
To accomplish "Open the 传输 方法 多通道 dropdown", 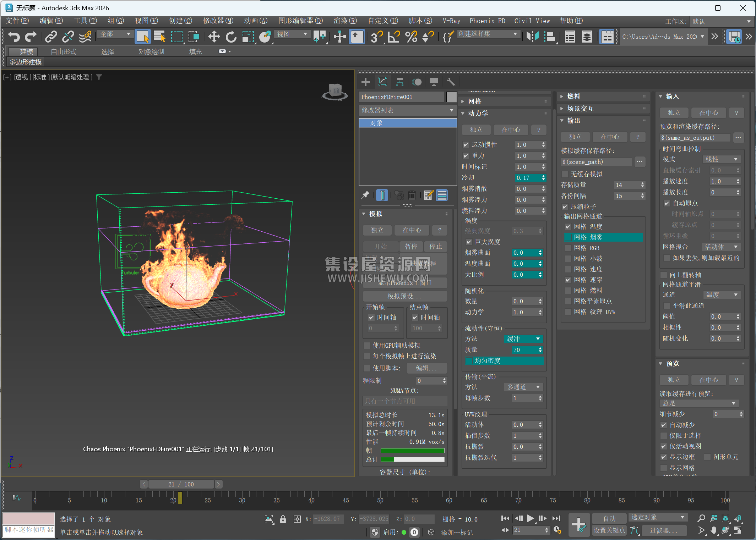I will (523, 387).
